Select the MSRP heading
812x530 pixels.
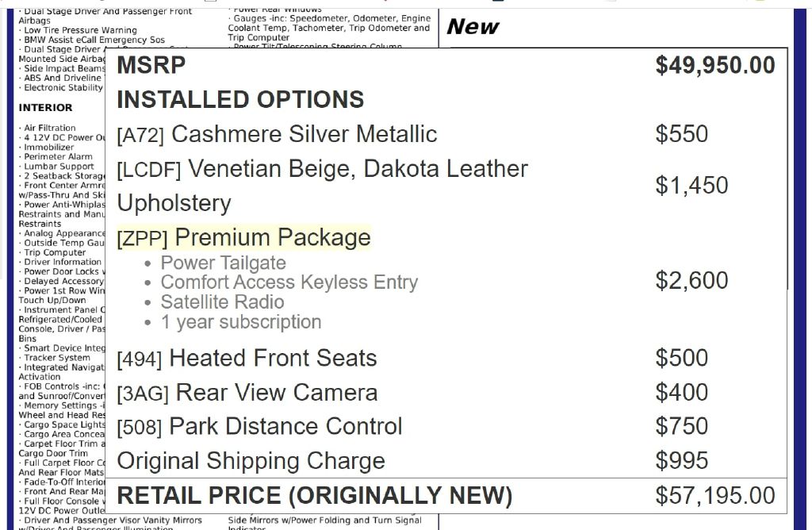pos(151,65)
